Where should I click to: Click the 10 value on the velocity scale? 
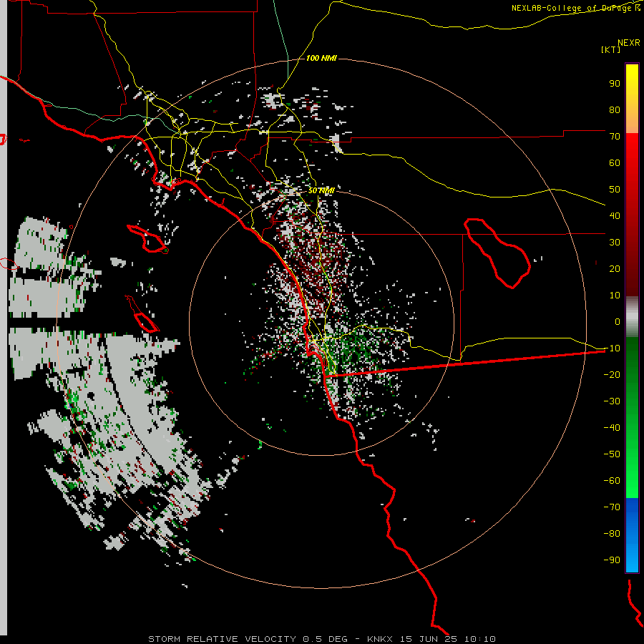tap(615, 296)
